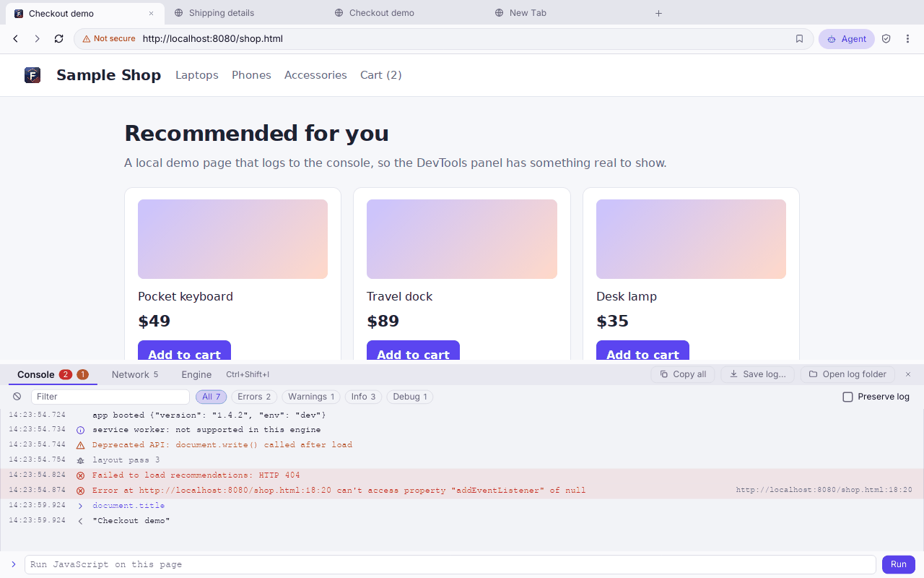Focus the console Filter input
Viewport: 924px width, 578px height.
click(x=110, y=397)
